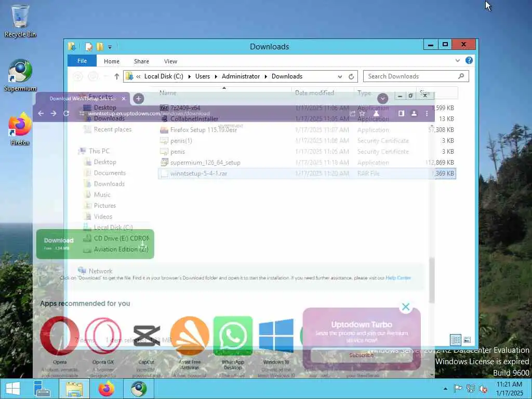The height and width of the screenshot is (399, 532).
Task: Open the address bar history dropdown
Action: [340, 77]
